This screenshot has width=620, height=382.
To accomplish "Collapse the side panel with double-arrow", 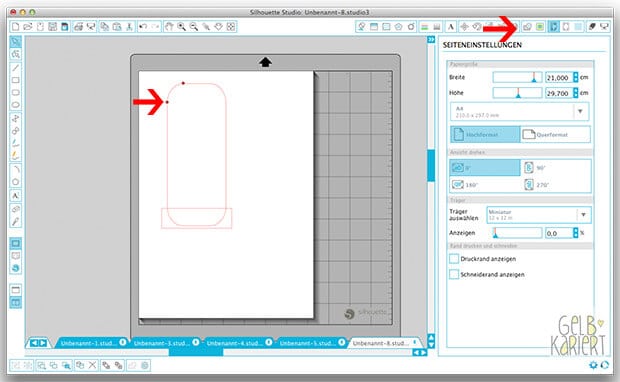I will tap(431, 40).
